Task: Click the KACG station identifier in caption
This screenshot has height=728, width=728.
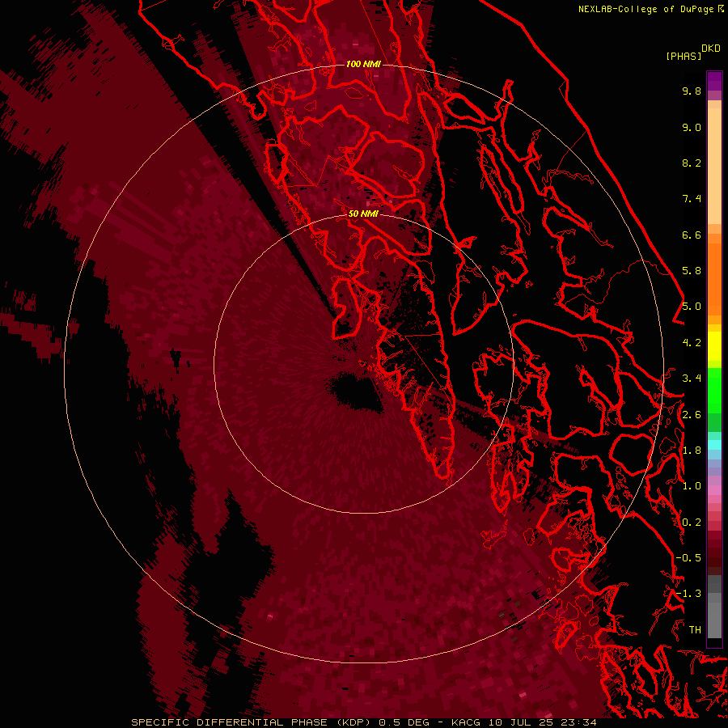Action: coord(466,722)
